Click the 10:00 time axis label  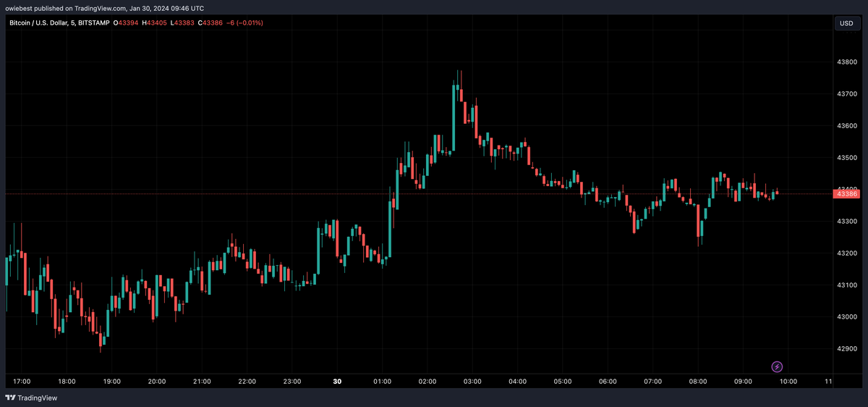[x=788, y=381]
